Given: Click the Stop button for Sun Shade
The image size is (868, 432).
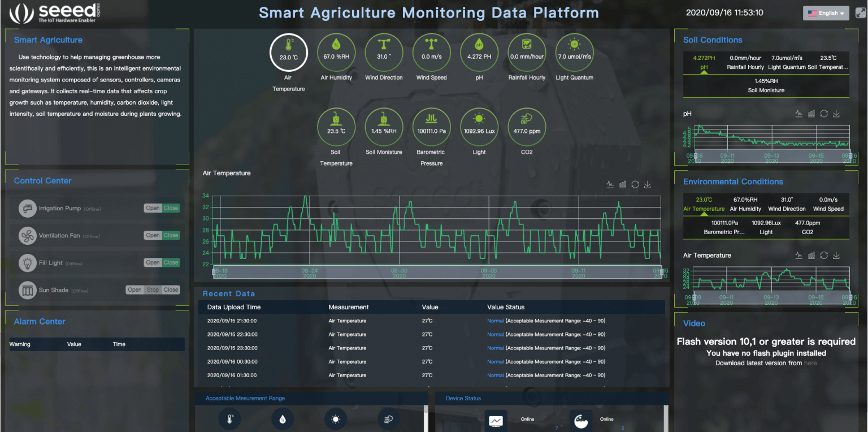Looking at the screenshot, I should (153, 290).
